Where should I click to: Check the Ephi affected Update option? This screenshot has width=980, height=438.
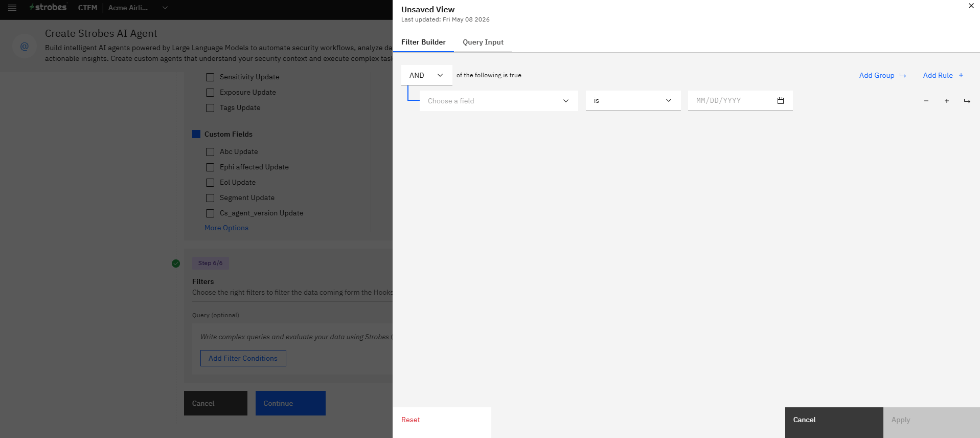(210, 167)
